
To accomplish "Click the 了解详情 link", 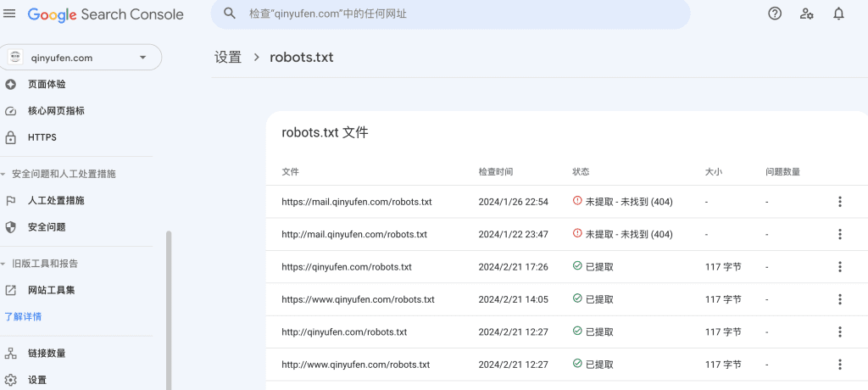I will pos(23,316).
